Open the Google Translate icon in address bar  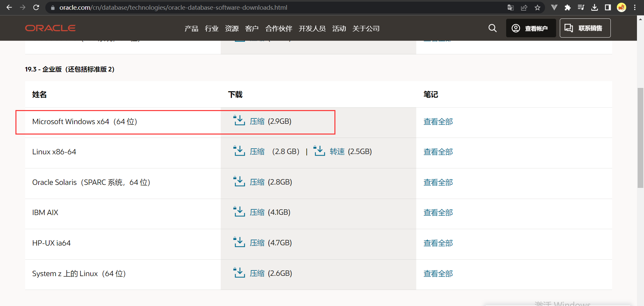[511, 7]
